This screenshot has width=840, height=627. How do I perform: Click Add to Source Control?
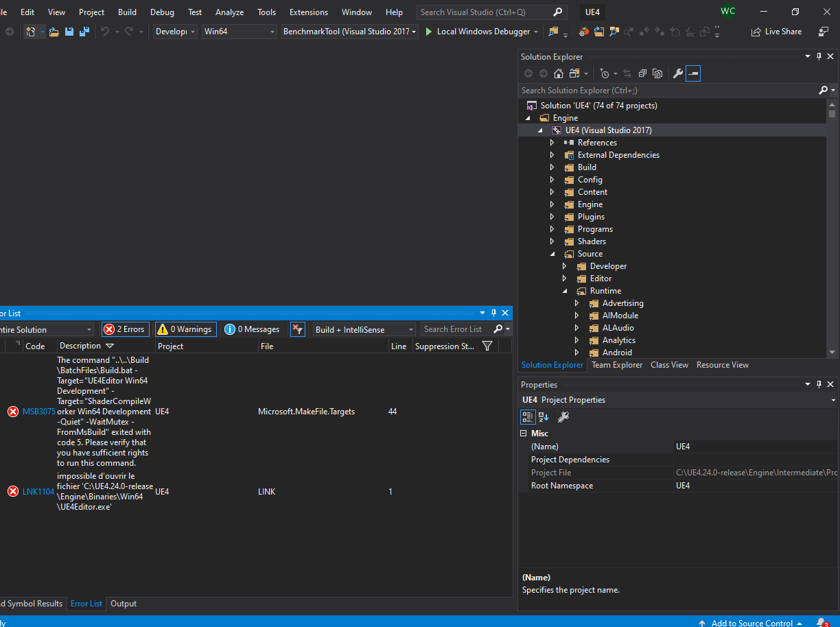coord(751,623)
